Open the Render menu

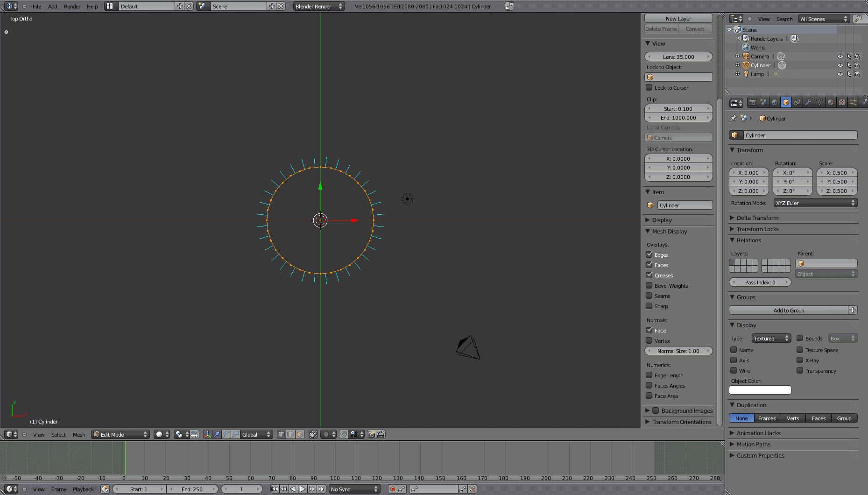tap(72, 7)
